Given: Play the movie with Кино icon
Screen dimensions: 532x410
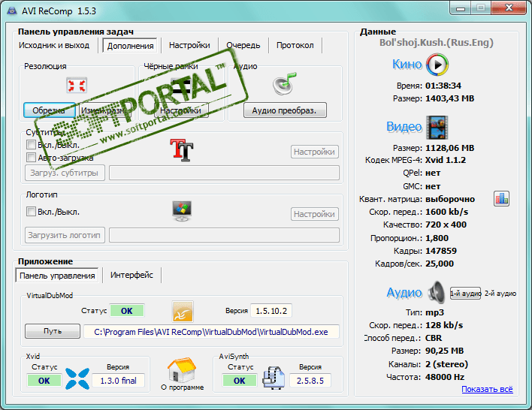Looking at the screenshot, I should [x=437, y=64].
